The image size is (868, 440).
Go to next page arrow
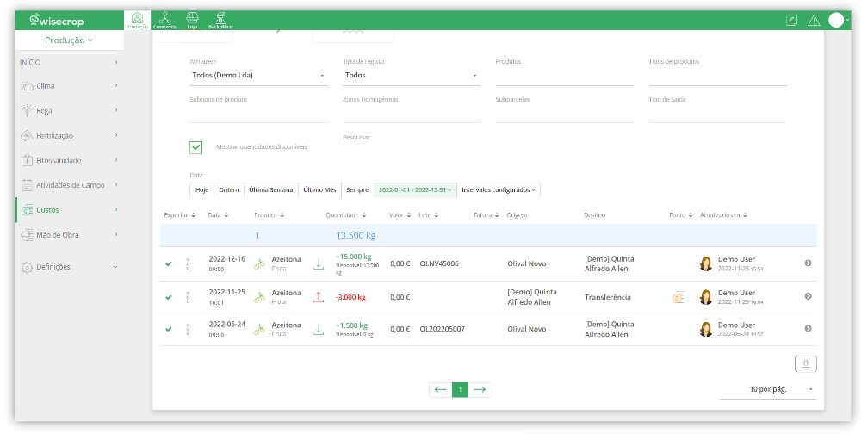(x=480, y=390)
